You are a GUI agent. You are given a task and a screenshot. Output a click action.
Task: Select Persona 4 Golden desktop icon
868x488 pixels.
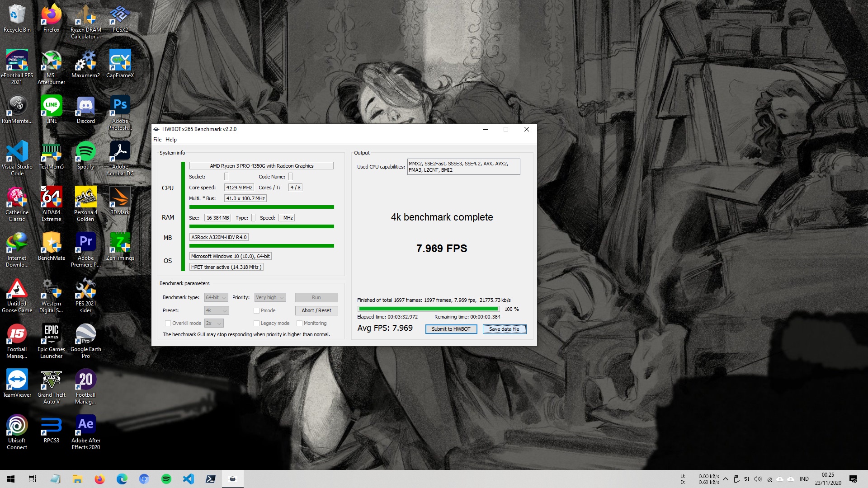pyautogui.click(x=85, y=204)
